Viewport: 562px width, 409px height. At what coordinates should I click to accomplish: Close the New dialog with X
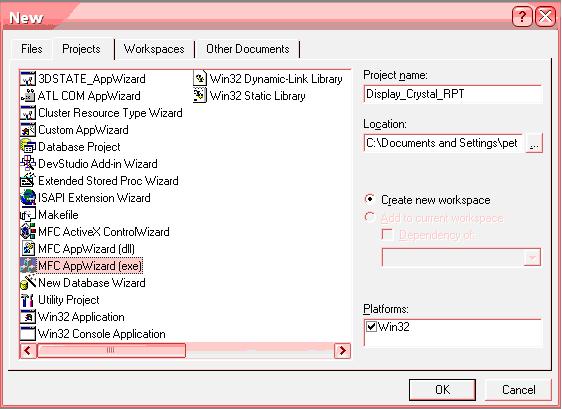click(545, 17)
